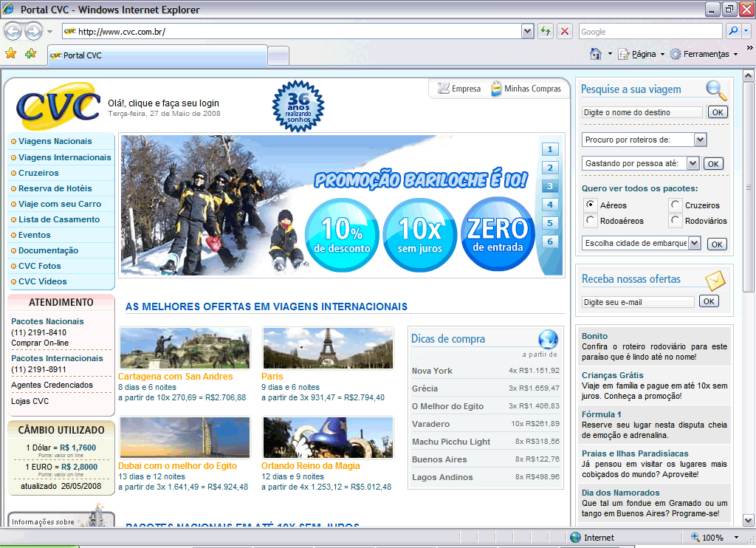
Task: Open CVC Vídeos menu item
Action: coord(42,281)
